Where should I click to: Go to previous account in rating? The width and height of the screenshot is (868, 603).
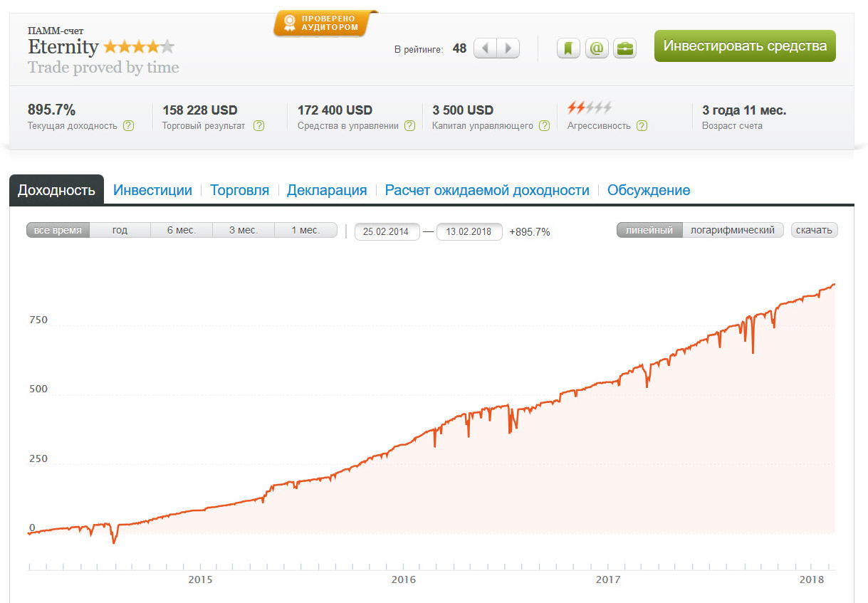tap(485, 48)
